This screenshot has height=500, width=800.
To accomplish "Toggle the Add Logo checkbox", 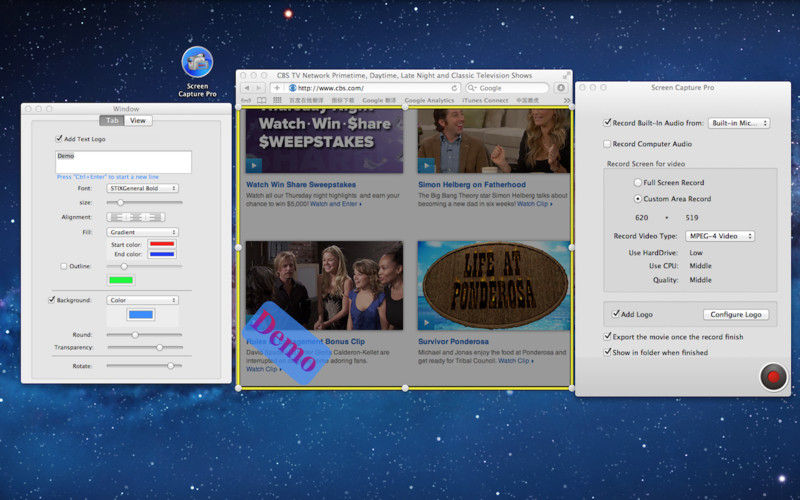I will pos(616,314).
